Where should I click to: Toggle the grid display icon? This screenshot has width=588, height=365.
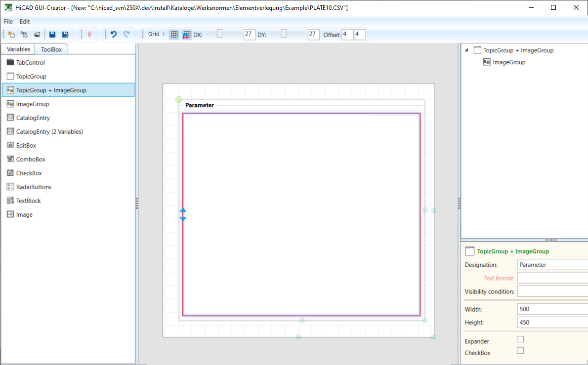point(174,35)
